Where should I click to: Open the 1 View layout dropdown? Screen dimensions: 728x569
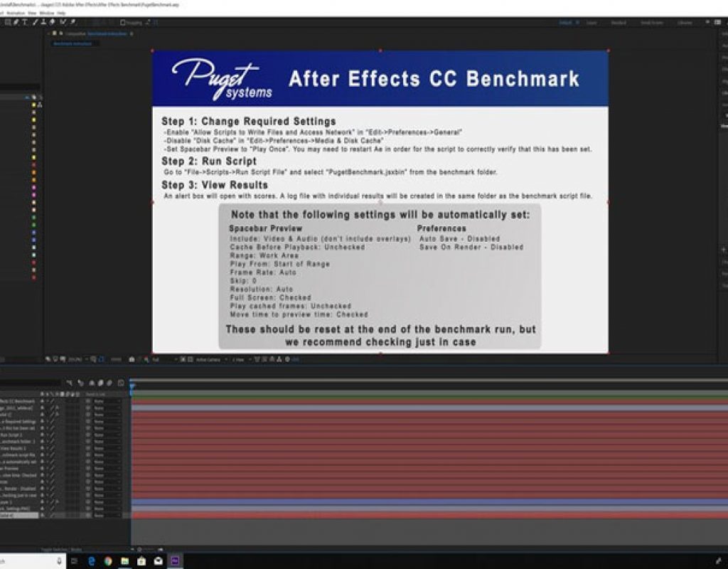[240, 359]
